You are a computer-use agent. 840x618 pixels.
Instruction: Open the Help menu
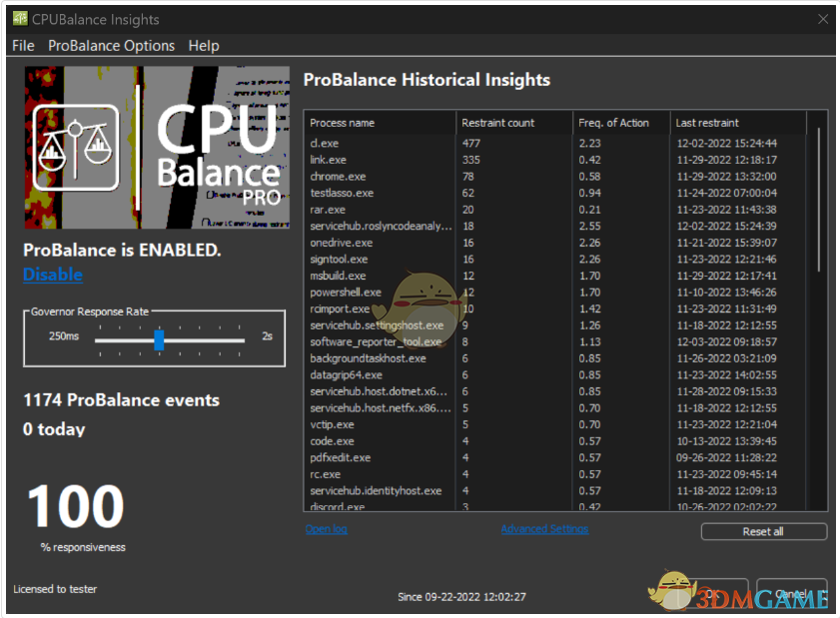[203, 45]
